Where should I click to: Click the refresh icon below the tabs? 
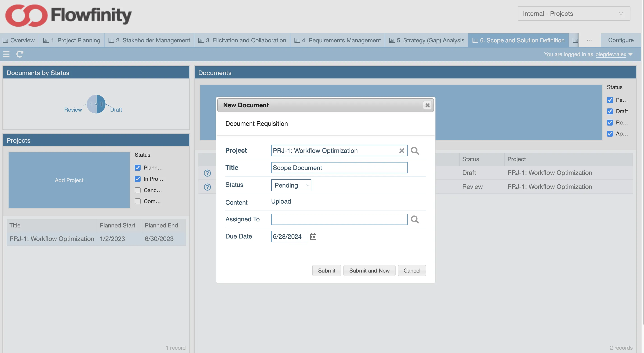coord(20,54)
